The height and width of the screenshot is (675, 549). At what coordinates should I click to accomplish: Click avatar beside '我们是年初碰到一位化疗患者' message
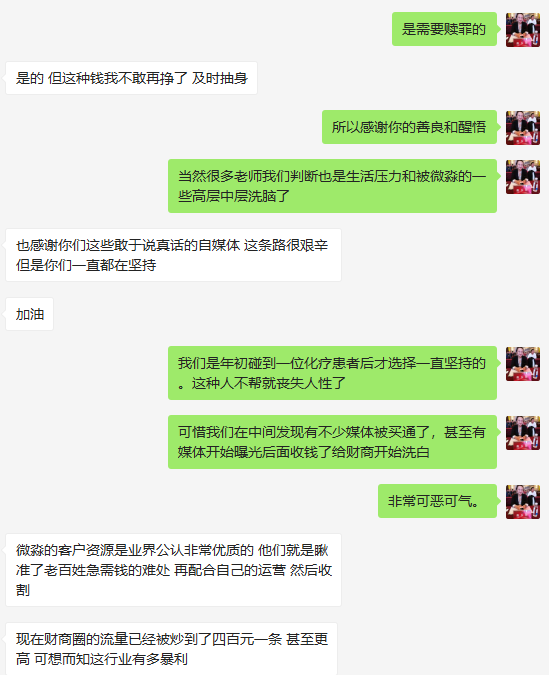[523, 363]
